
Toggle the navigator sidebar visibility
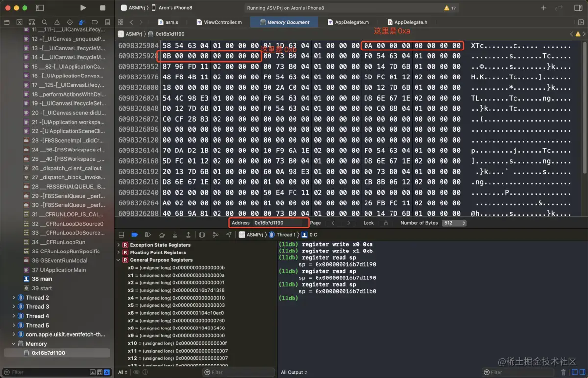pos(40,8)
